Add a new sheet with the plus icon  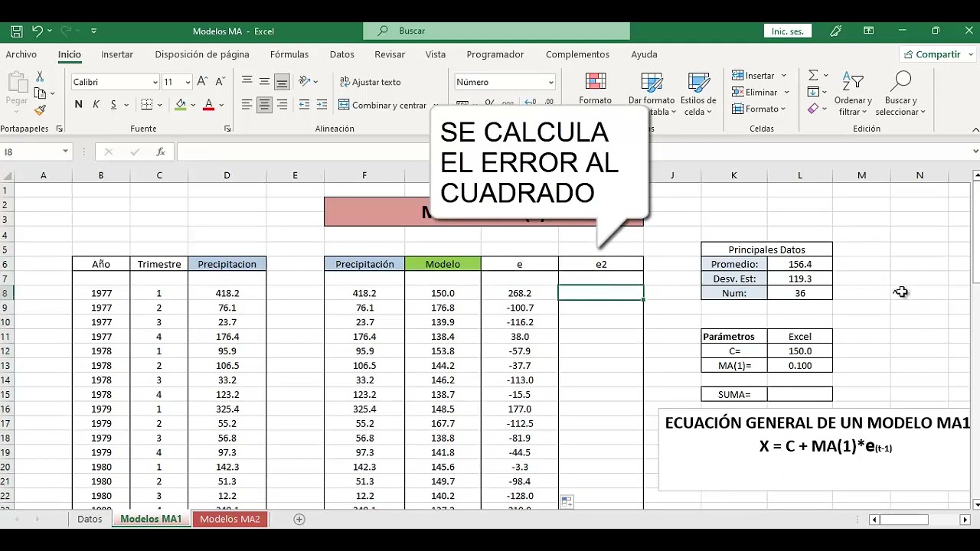(299, 519)
